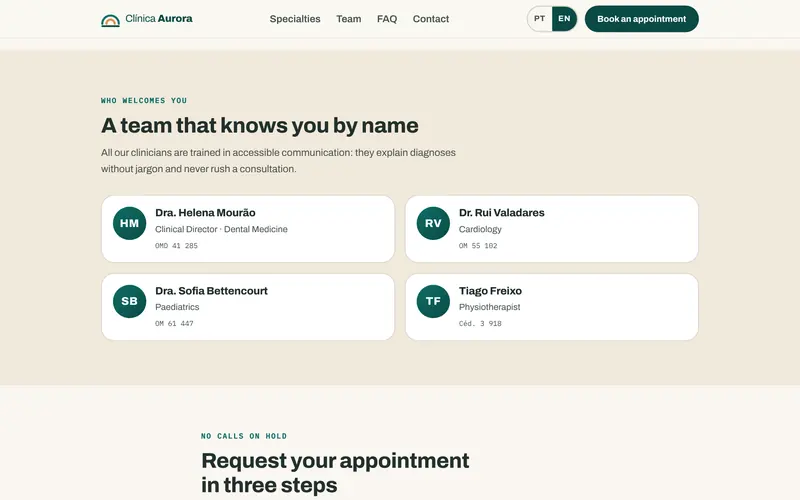The width and height of the screenshot is (800, 500).
Task: Select the name Tiago Freixo
Action: tap(490, 291)
